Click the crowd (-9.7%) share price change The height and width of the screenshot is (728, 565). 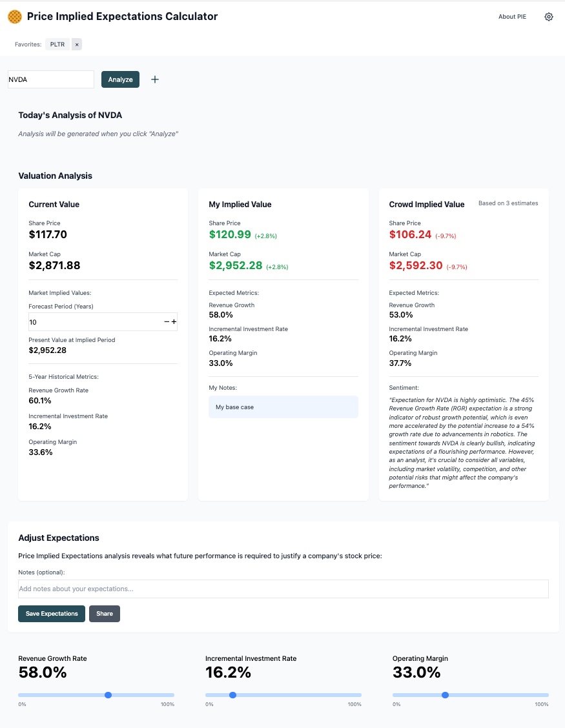coord(446,236)
